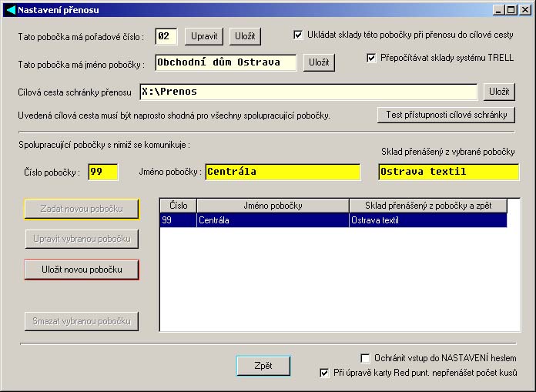Click Jméno pobočky column header in table

point(273,206)
